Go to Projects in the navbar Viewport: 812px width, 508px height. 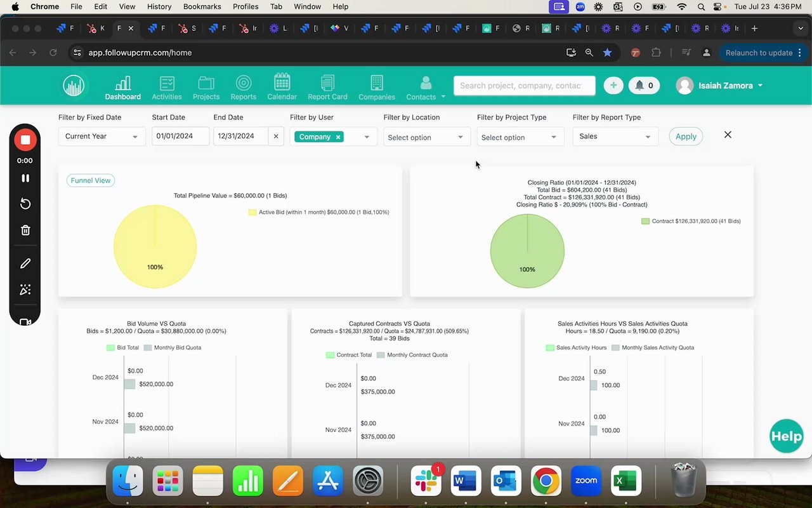206,88
